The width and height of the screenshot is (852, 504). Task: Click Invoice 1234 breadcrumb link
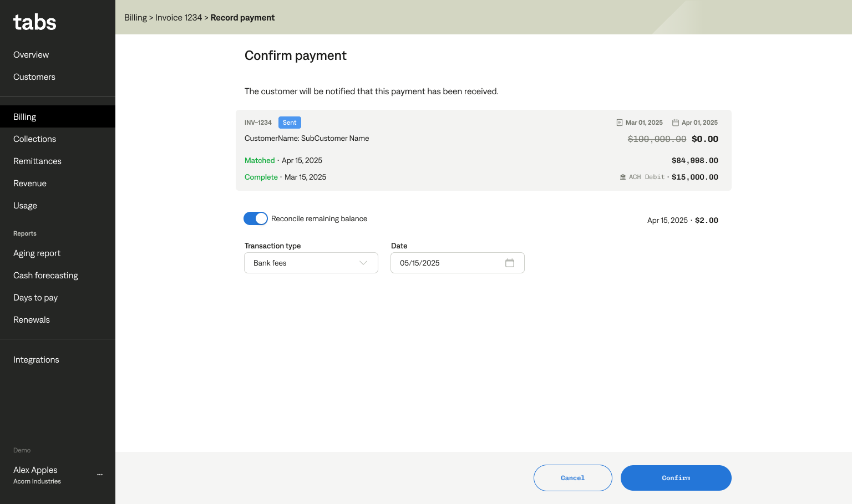(x=179, y=18)
